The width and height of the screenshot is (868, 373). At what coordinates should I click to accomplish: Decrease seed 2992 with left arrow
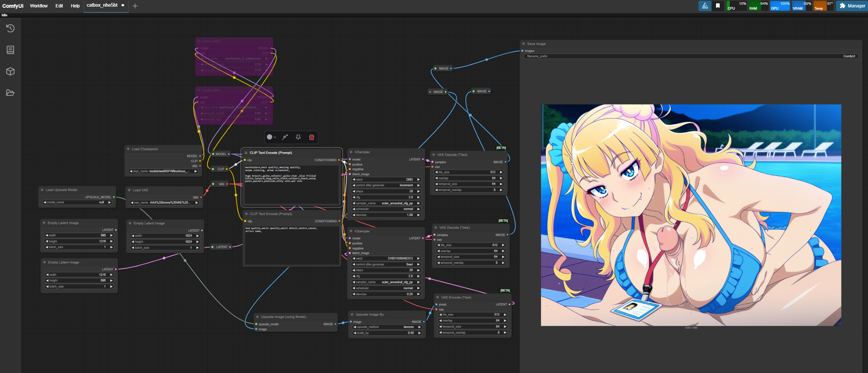click(x=354, y=179)
